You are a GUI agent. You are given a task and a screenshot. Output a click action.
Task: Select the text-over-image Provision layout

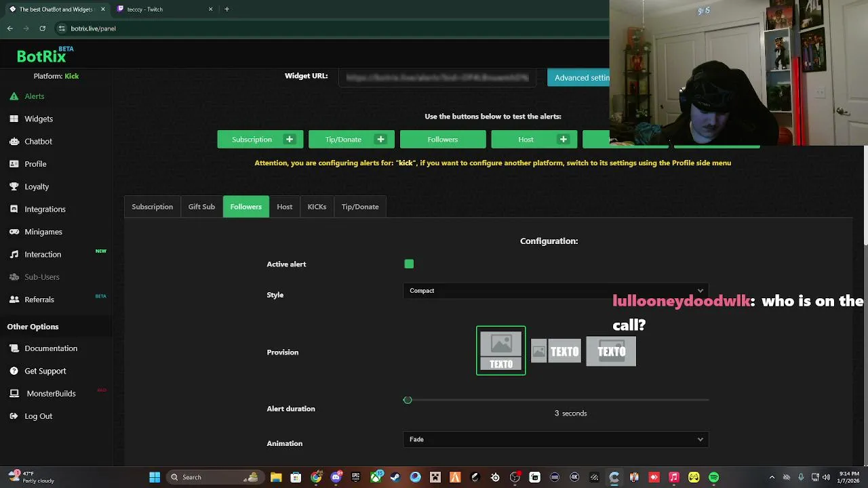[x=611, y=351]
